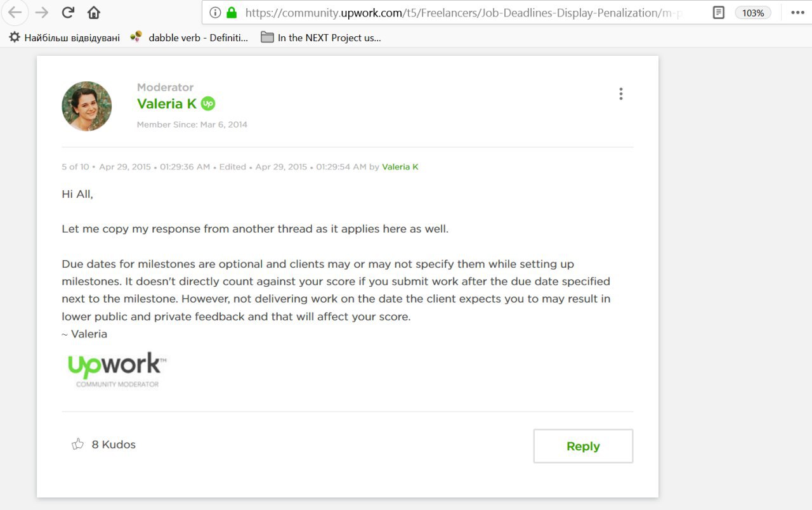Open the Найбільш відвідувані bookmark
Image resolution: width=812 pixels, height=510 pixels.
tap(65, 38)
